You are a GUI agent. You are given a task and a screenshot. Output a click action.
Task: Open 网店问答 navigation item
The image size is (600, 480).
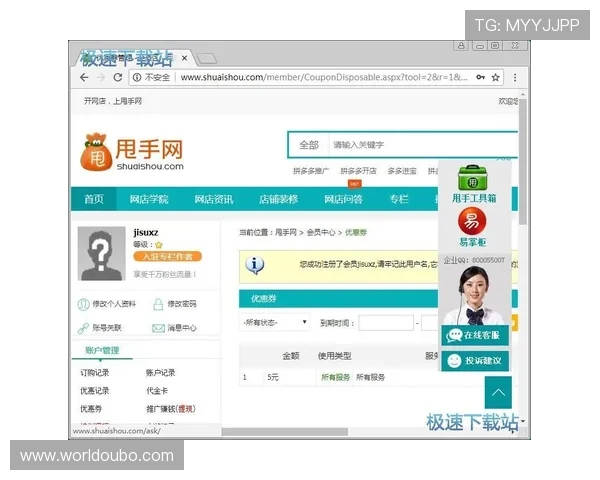click(343, 199)
